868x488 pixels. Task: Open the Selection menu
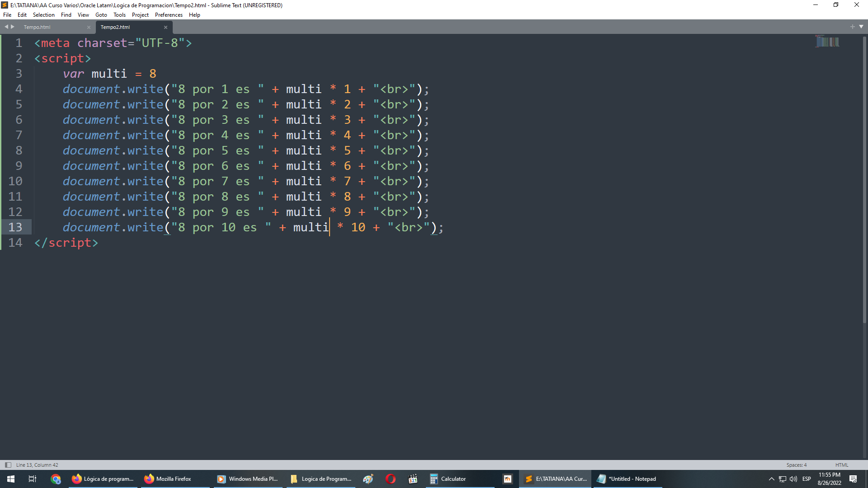point(44,14)
